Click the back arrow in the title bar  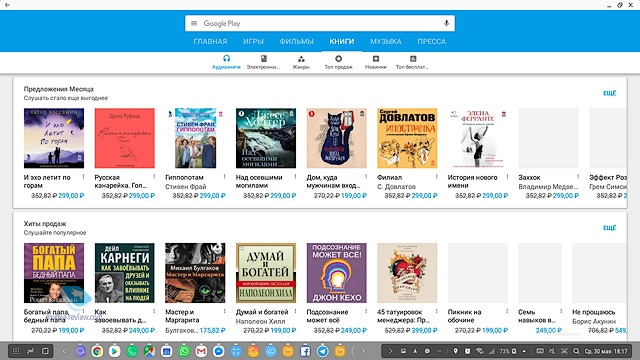coord(7,5)
